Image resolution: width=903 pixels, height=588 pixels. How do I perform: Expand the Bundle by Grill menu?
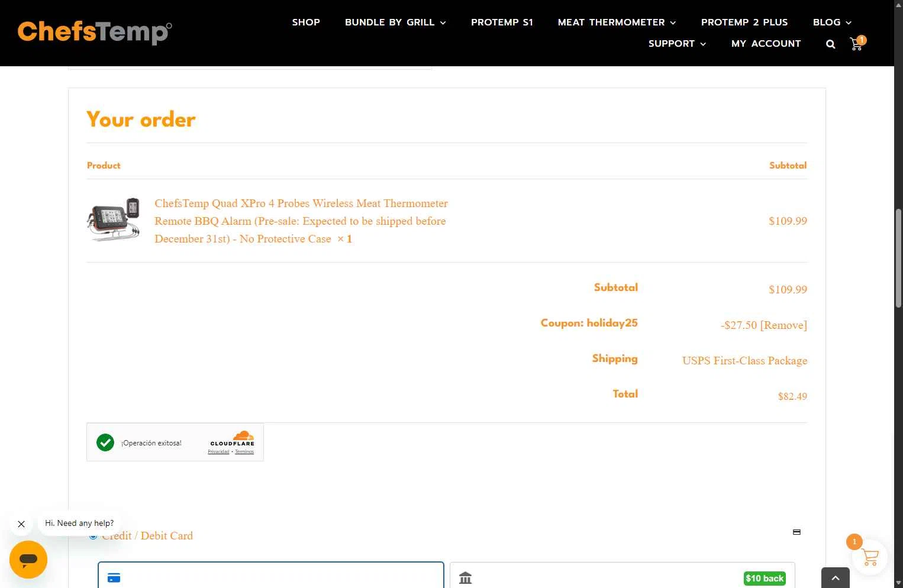pyautogui.click(x=395, y=22)
